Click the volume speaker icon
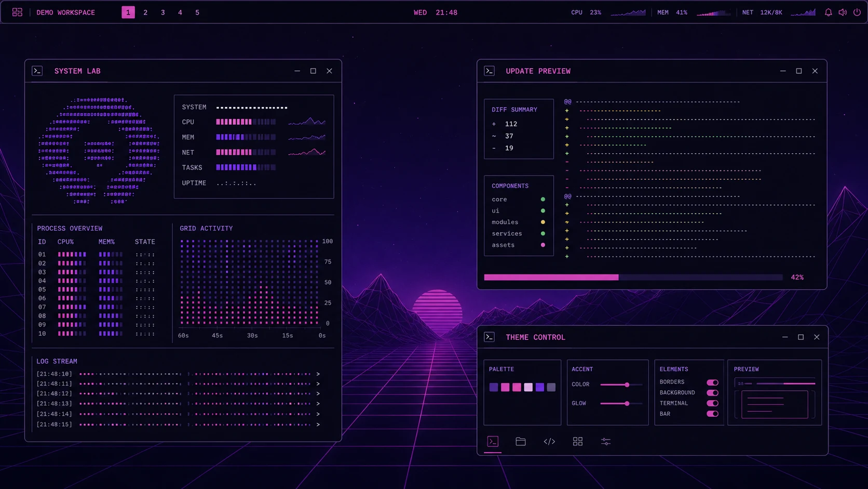 click(x=843, y=12)
